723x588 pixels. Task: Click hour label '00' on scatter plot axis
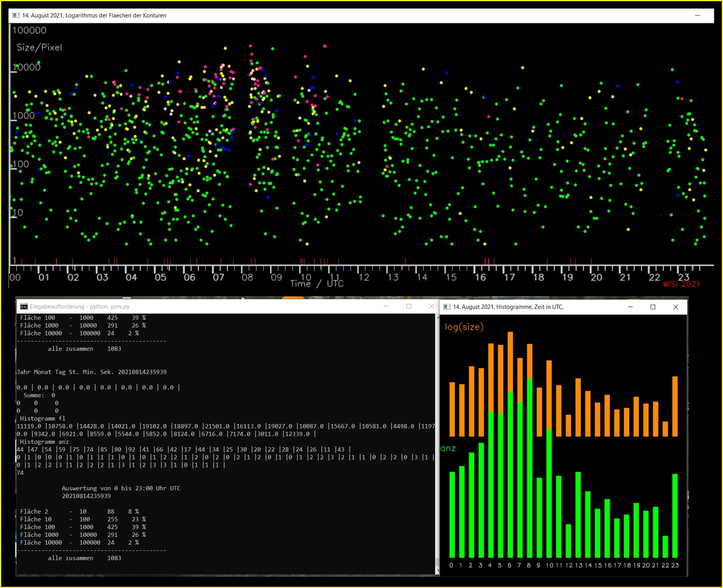tap(15, 277)
